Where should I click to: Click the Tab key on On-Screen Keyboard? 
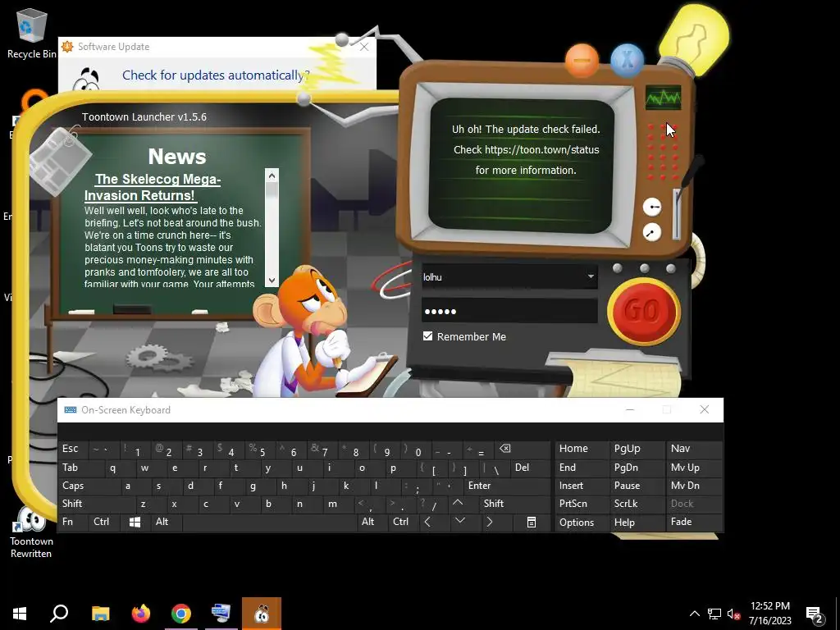(80, 468)
